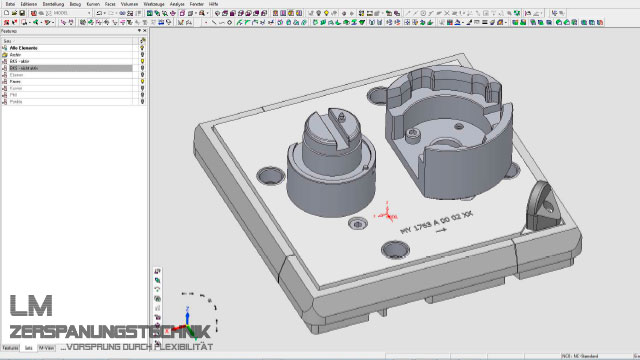Click the pin icon on the Features panel

139,31
